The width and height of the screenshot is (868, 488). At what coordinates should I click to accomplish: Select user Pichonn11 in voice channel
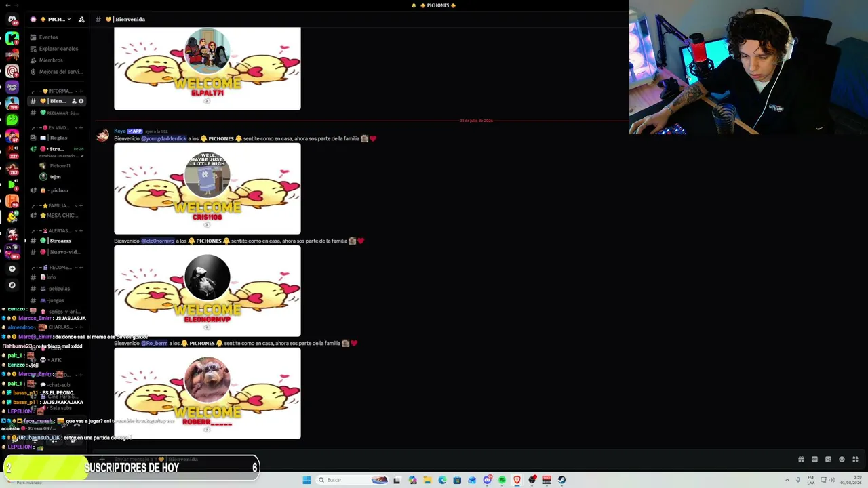[x=56, y=166]
